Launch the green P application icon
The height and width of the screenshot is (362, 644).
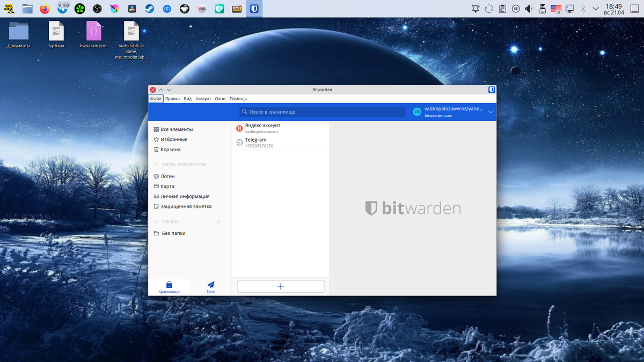(219, 9)
